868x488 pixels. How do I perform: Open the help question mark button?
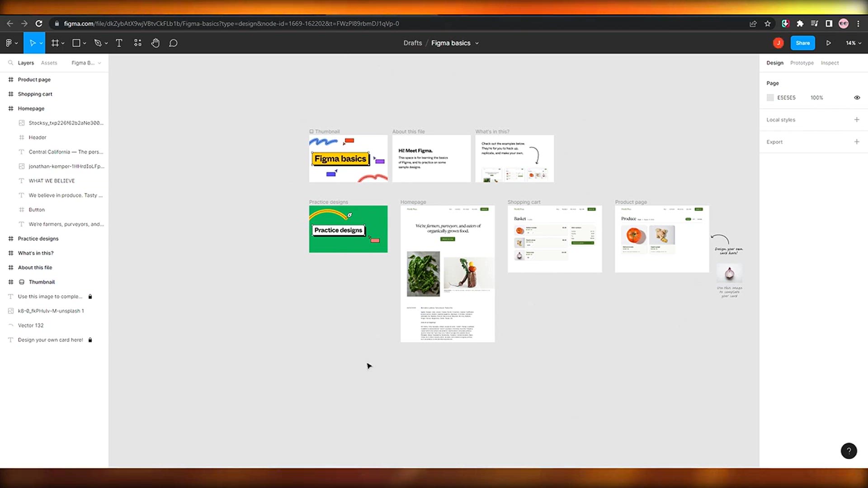(849, 450)
